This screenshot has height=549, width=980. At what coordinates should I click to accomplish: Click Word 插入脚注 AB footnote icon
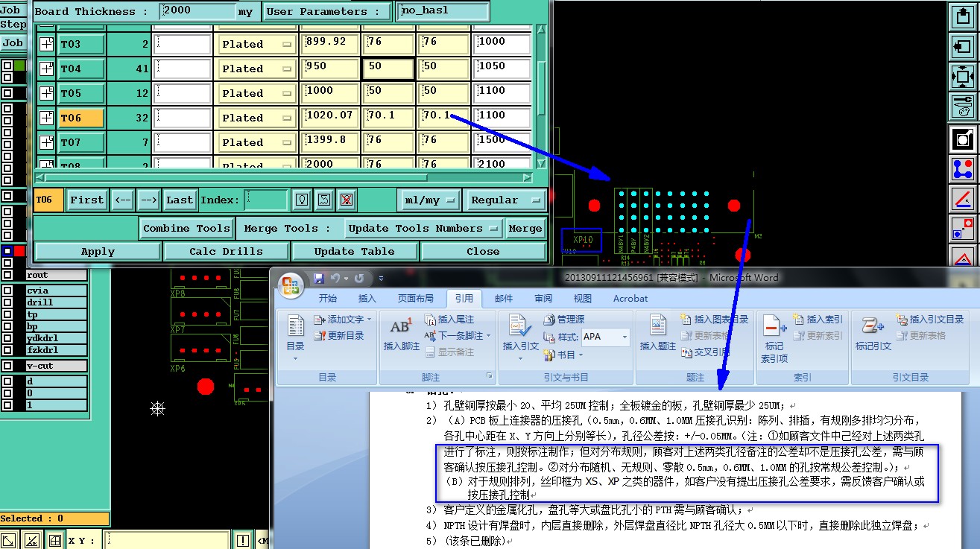pyautogui.click(x=401, y=332)
